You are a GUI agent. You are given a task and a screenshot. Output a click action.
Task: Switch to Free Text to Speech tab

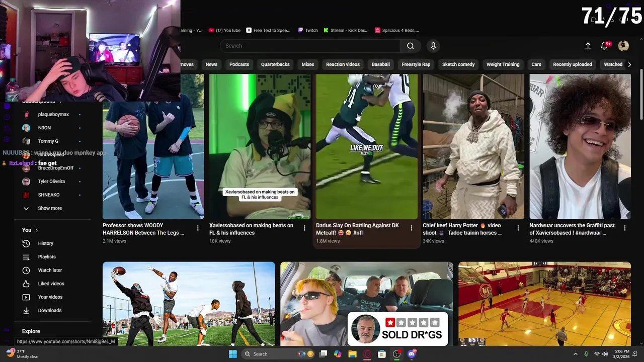tap(268, 30)
